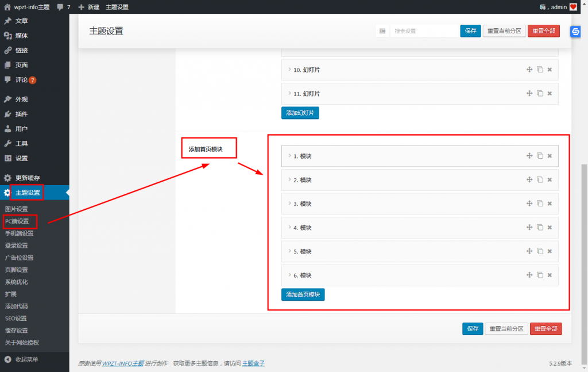Click the 添加幻灯片 button

click(x=300, y=113)
